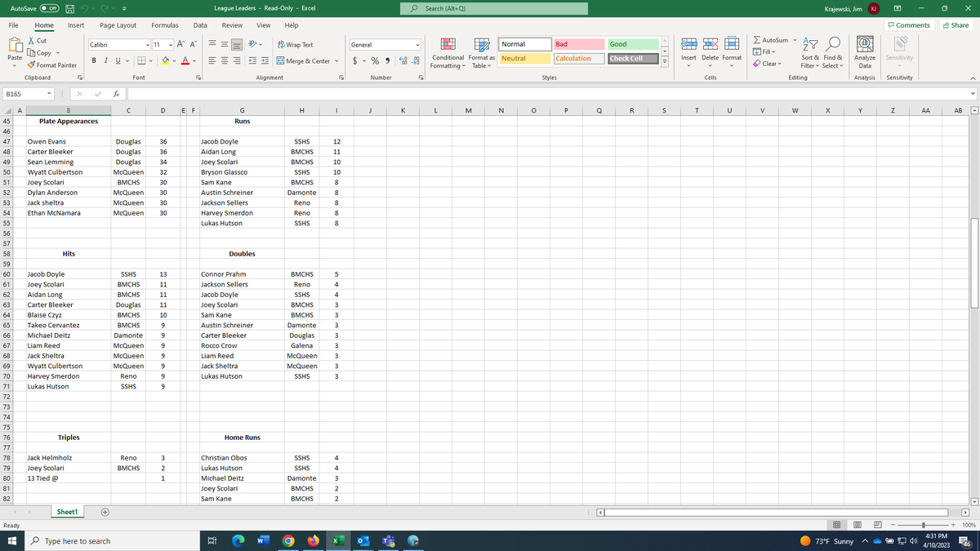This screenshot has height=551, width=980.
Task: Toggle the AutoSave switch
Action: coord(51,9)
